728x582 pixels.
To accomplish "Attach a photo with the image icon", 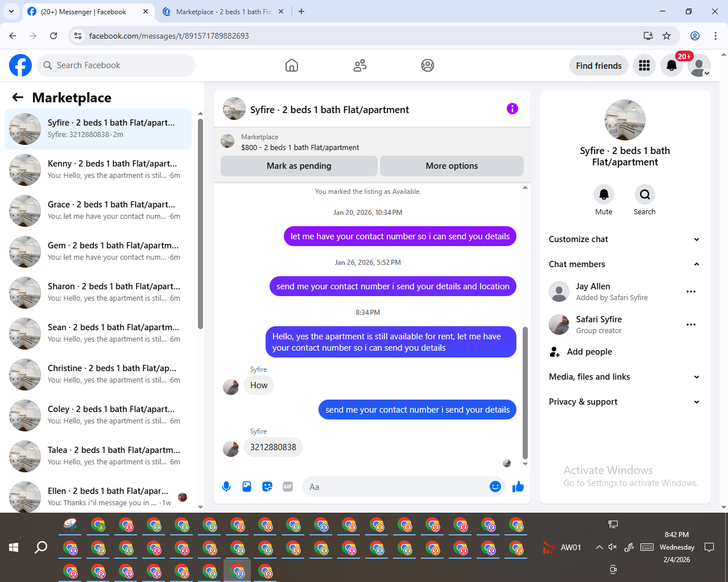I will (247, 487).
